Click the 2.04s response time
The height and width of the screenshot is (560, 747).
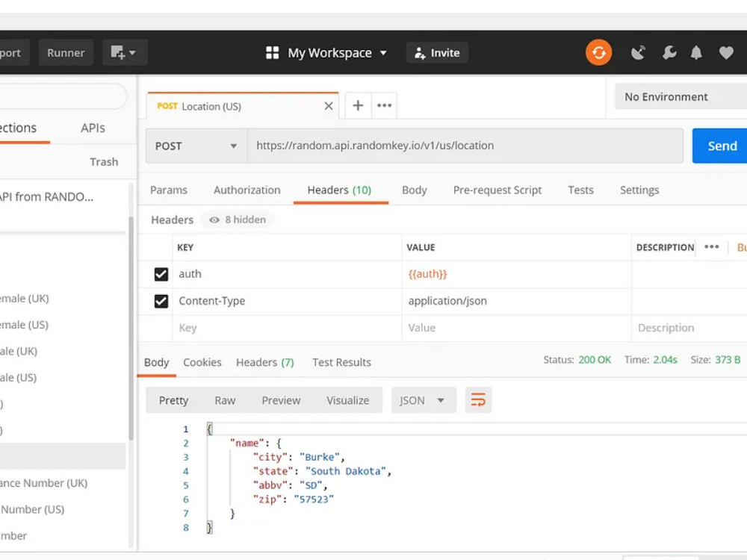tap(665, 360)
